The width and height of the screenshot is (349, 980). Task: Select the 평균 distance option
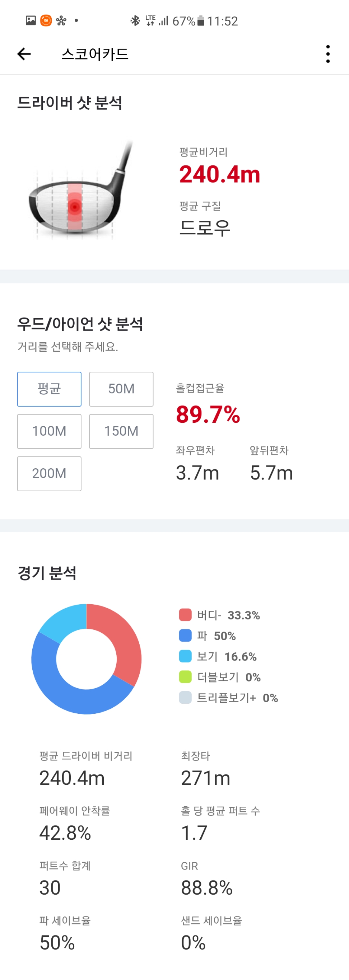click(49, 389)
